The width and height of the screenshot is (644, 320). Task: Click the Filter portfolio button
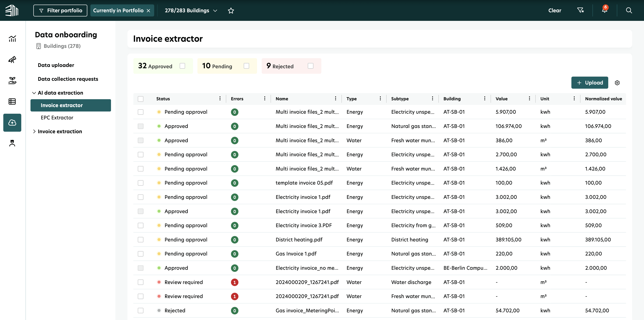[x=60, y=11]
